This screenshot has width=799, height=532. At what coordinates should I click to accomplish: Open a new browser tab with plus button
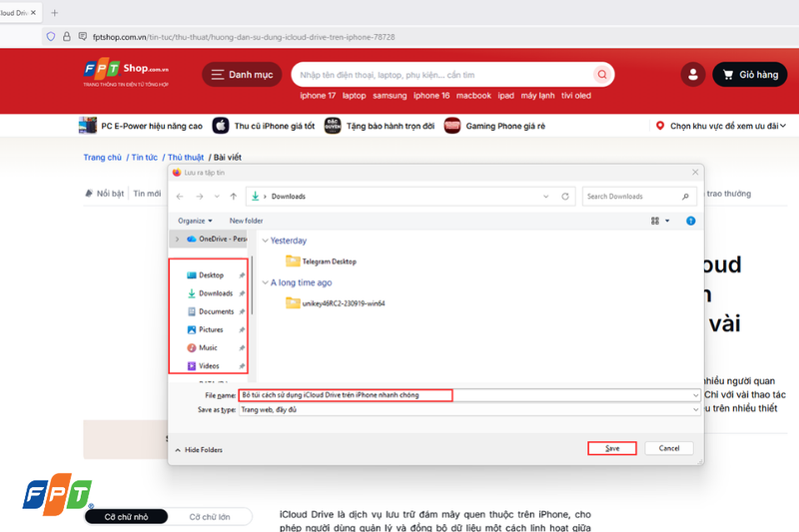pos(55,13)
